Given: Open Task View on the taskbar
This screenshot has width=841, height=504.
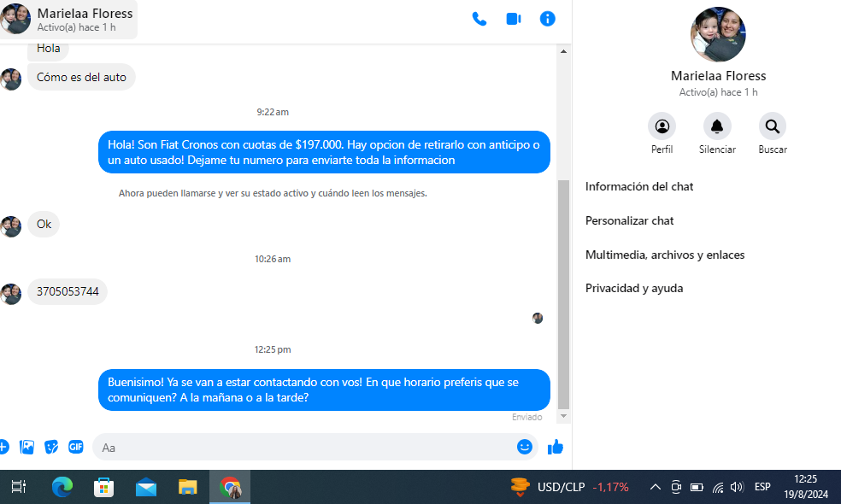Looking at the screenshot, I should (18, 487).
